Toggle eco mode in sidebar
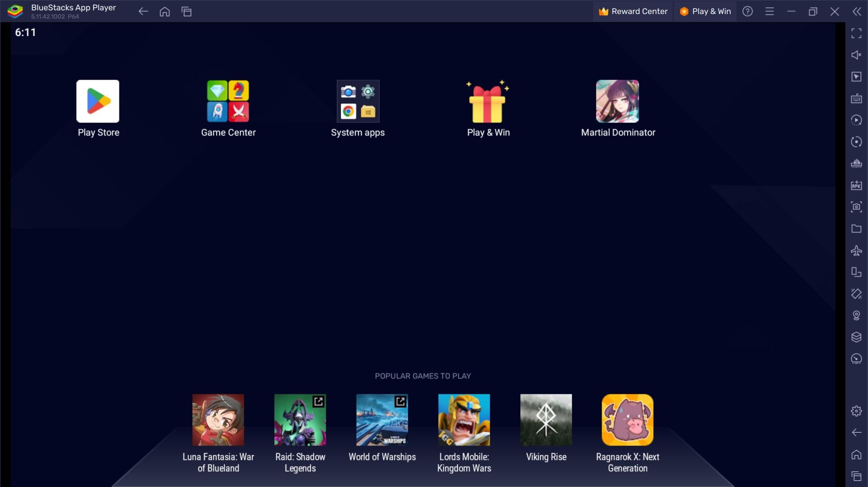Screen dimensions: 868x487 click(856, 359)
